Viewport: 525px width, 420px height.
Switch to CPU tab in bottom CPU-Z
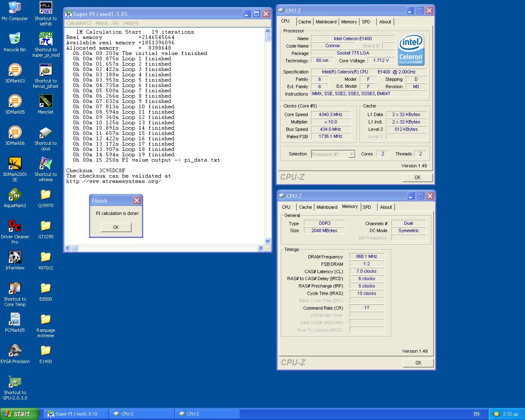tap(286, 207)
